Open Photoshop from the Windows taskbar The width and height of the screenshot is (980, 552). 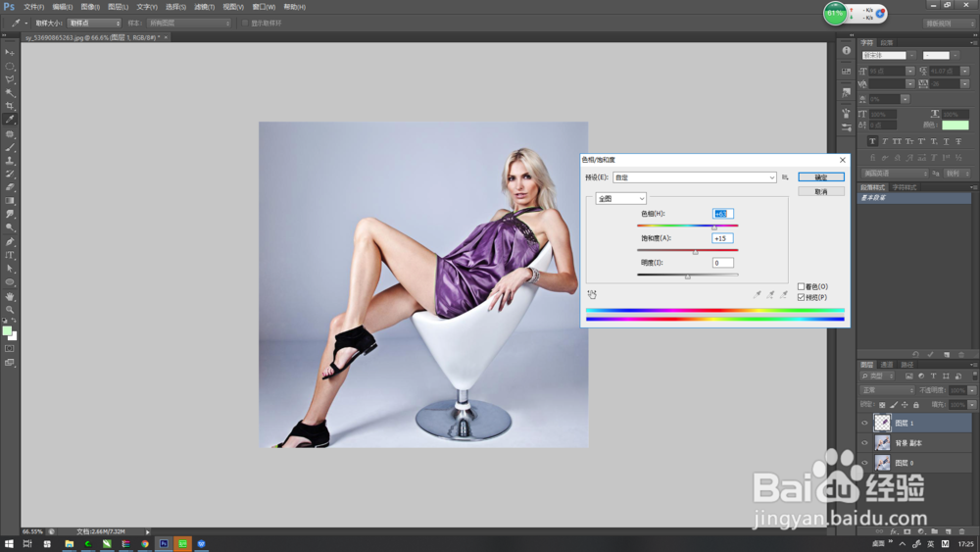point(164,544)
